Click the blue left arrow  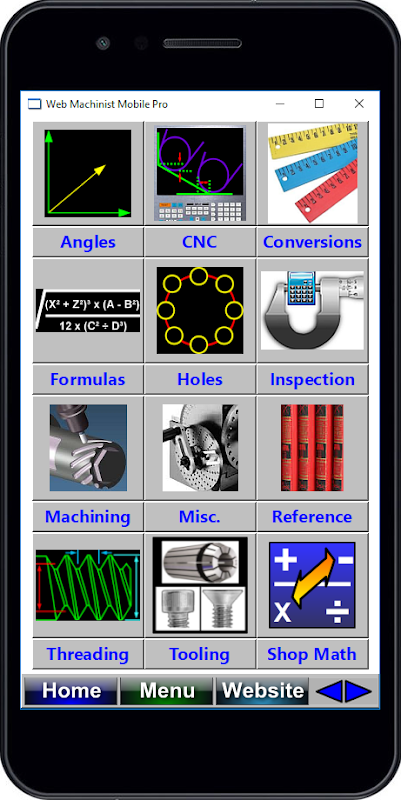point(329,691)
